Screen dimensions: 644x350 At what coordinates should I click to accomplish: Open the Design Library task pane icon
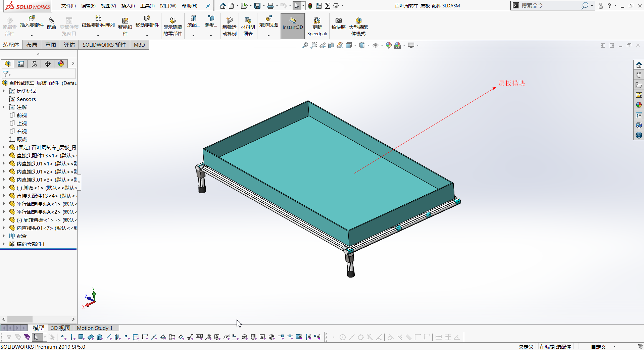coord(639,75)
